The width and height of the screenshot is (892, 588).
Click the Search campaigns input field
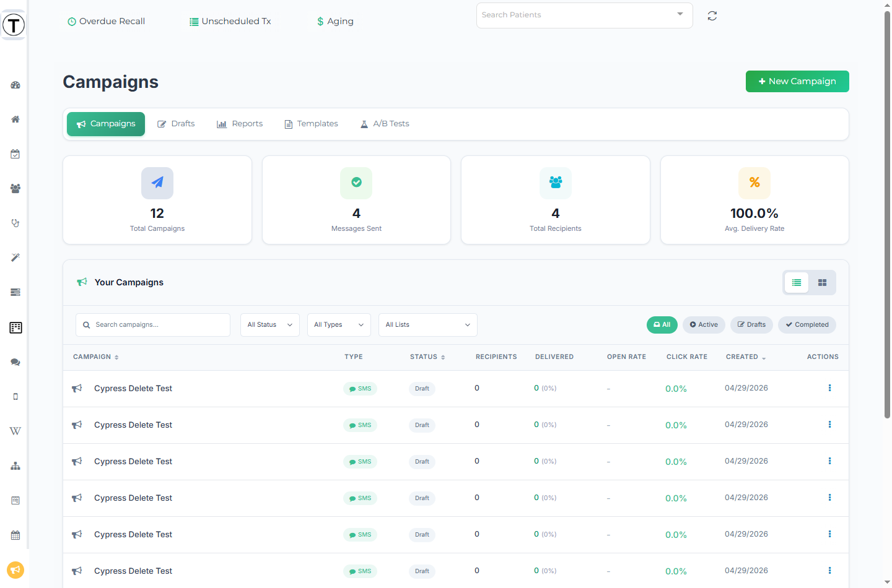click(x=153, y=325)
